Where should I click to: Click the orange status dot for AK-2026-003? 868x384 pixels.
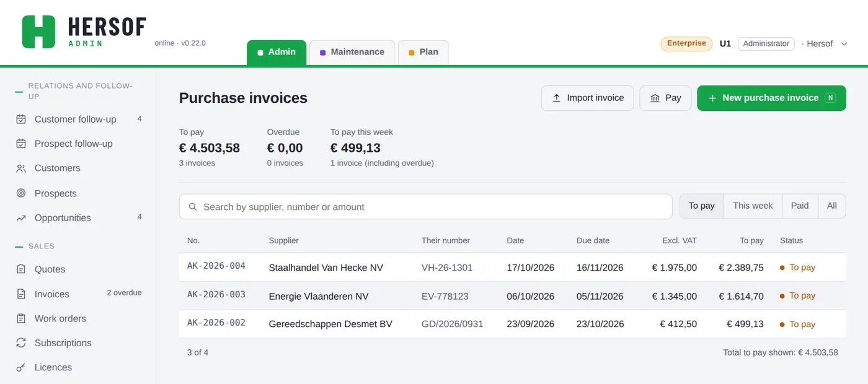pos(782,296)
